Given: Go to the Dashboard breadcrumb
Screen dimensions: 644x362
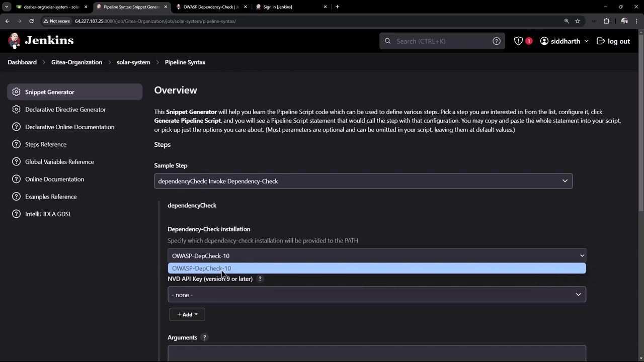Looking at the screenshot, I should pyautogui.click(x=22, y=62).
